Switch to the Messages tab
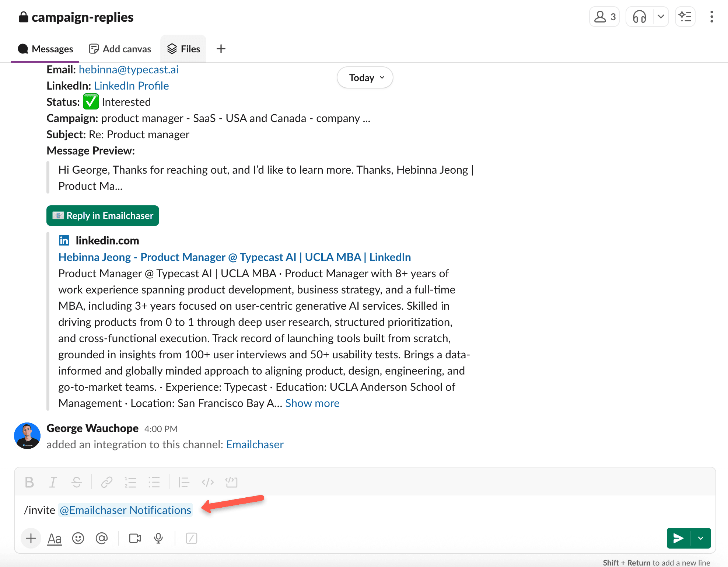The image size is (728, 567). (45, 49)
